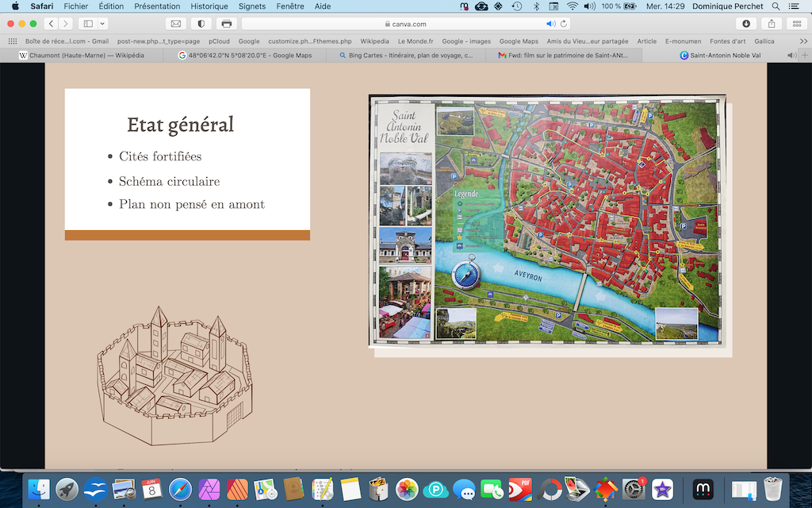
Task: Open the Le Monde.fr bookmark
Action: tap(416, 41)
